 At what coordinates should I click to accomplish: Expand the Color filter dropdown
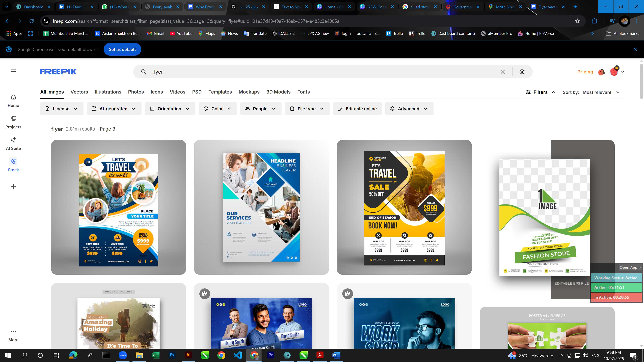218,109
